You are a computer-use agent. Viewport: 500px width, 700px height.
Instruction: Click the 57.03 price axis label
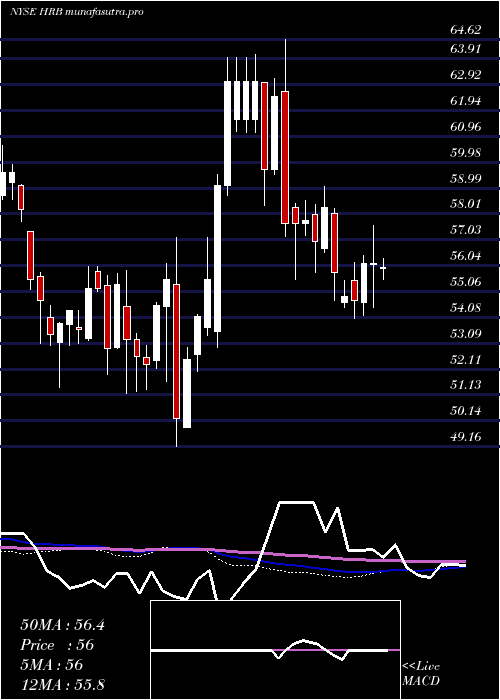click(x=466, y=230)
